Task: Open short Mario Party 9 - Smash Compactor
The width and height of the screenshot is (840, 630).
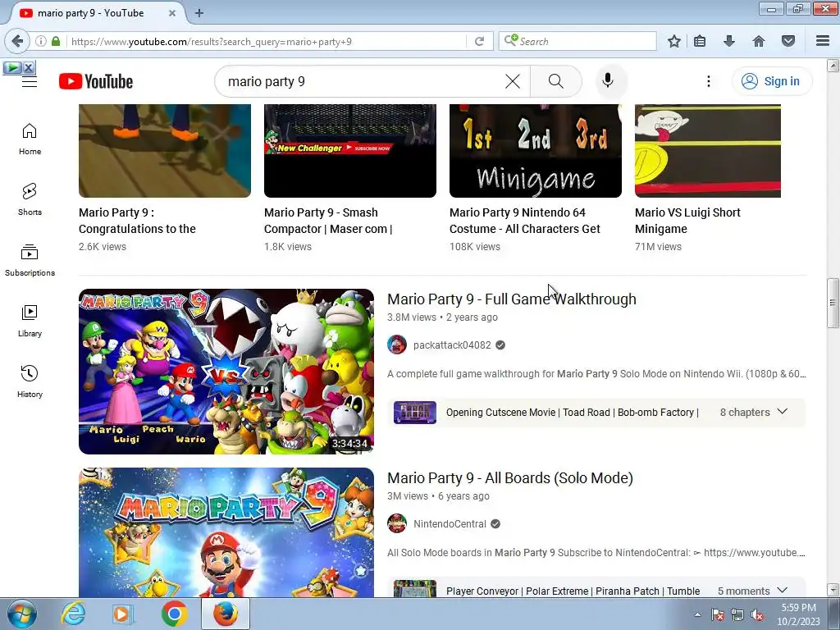Action: click(x=328, y=221)
